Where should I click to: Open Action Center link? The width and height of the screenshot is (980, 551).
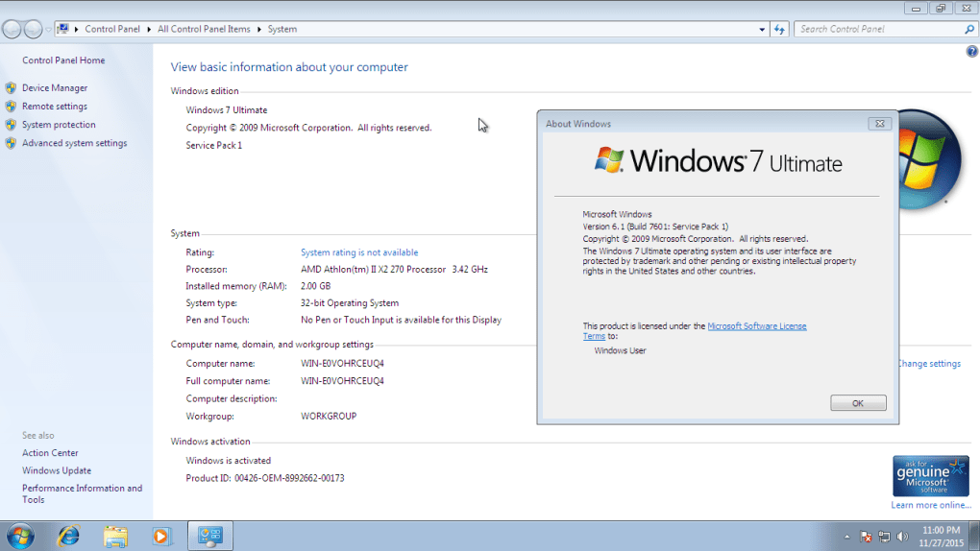point(50,453)
